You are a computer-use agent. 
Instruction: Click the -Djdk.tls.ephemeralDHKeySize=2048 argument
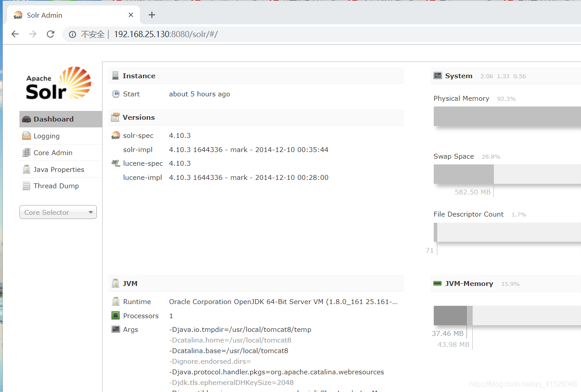[x=231, y=383]
